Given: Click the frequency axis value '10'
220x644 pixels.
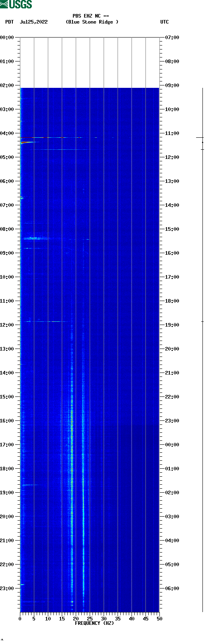Looking at the screenshot, I should point(48,619).
